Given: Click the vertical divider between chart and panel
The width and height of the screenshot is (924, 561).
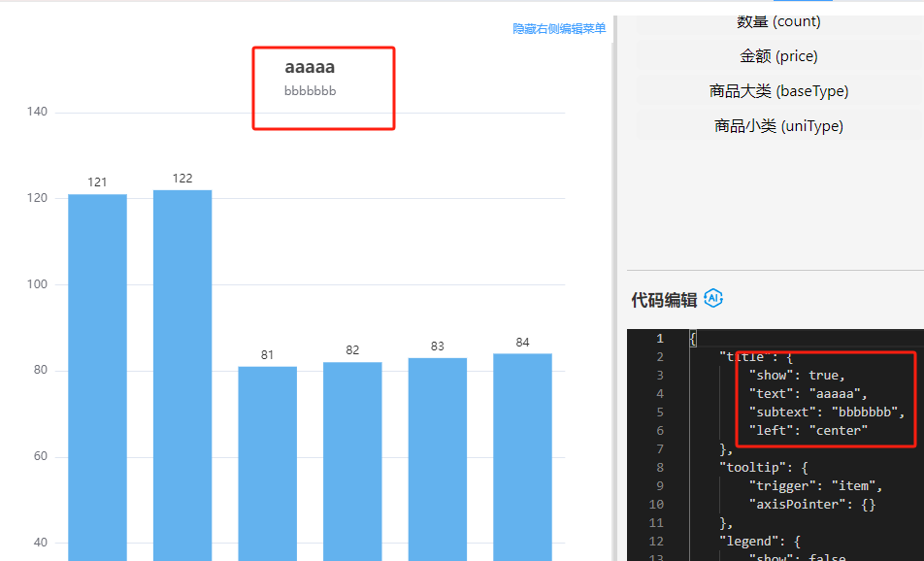Looking at the screenshot, I should 614,291.
